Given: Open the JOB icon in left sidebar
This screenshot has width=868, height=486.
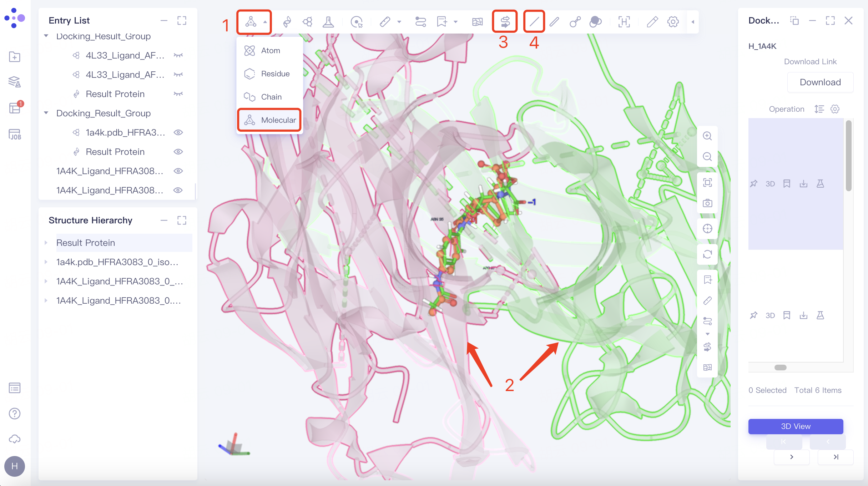Looking at the screenshot, I should (x=15, y=135).
